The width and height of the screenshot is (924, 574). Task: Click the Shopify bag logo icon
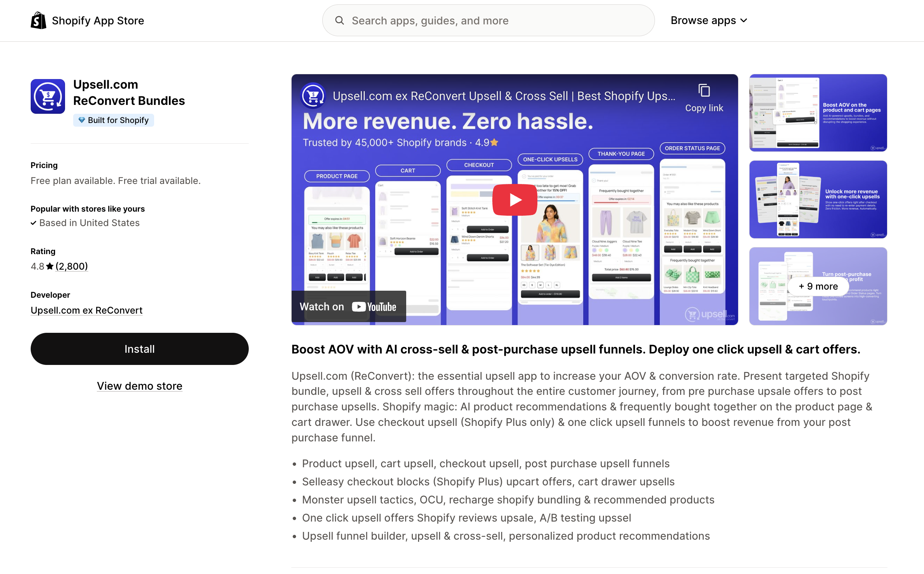38,20
